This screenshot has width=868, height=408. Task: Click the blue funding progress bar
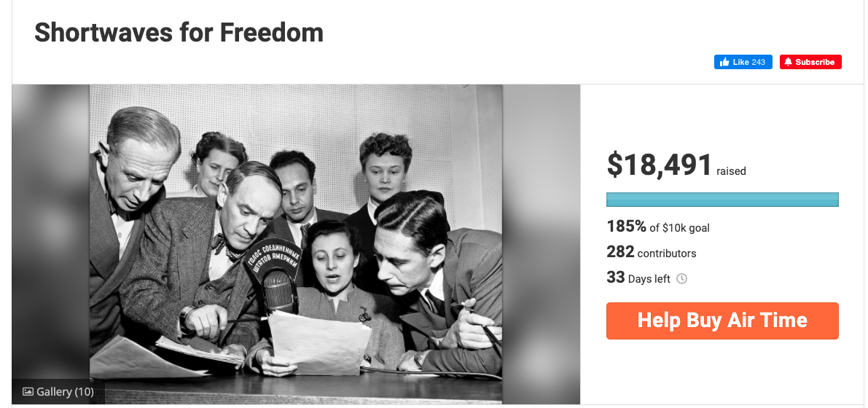pos(722,200)
